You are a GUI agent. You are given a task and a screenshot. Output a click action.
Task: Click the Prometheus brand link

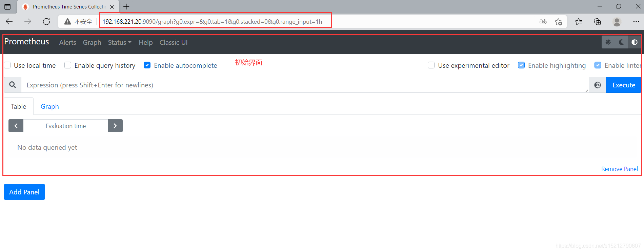click(26, 42)
